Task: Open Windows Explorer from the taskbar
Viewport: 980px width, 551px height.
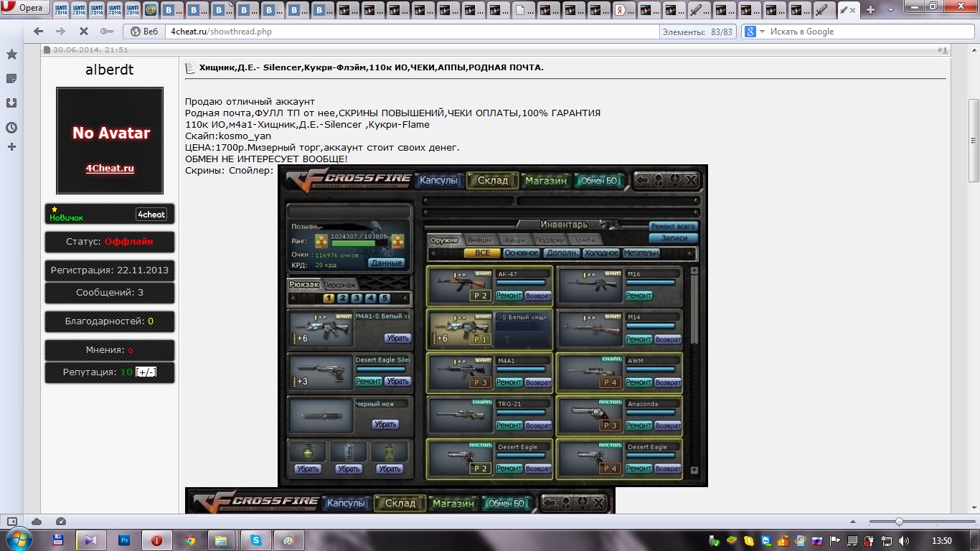Action: [222, 540]
